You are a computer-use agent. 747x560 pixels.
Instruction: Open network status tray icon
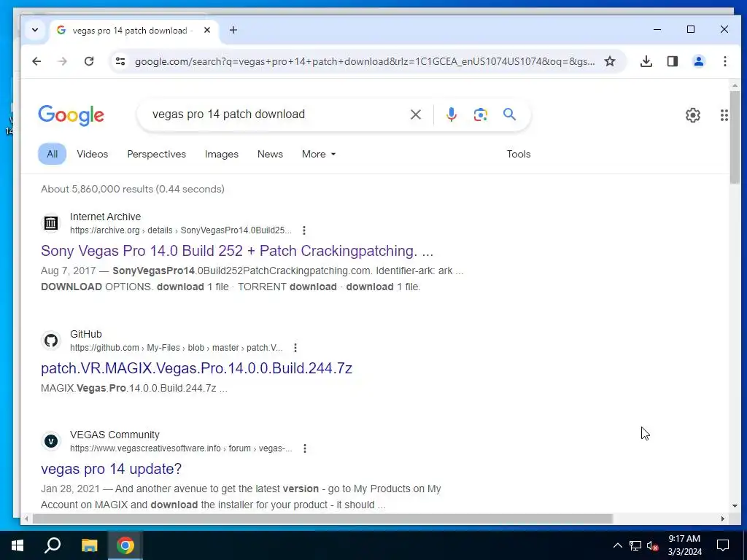click(x=635, y=545)
